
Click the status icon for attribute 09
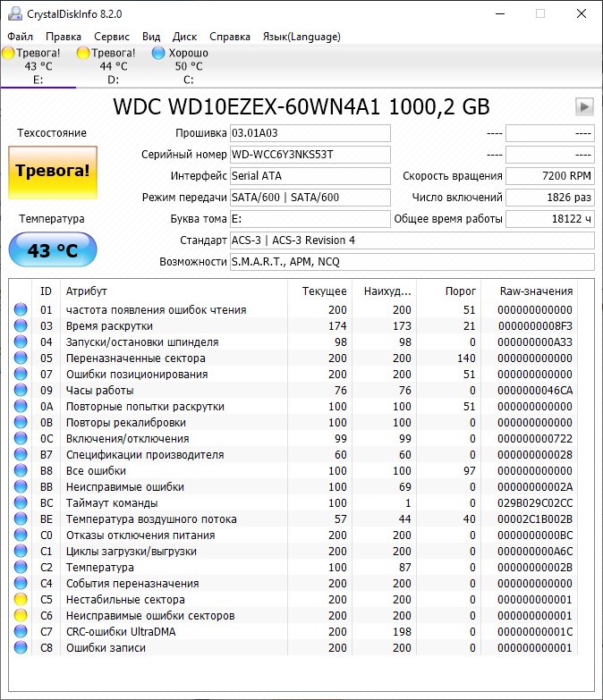point(21,390)
